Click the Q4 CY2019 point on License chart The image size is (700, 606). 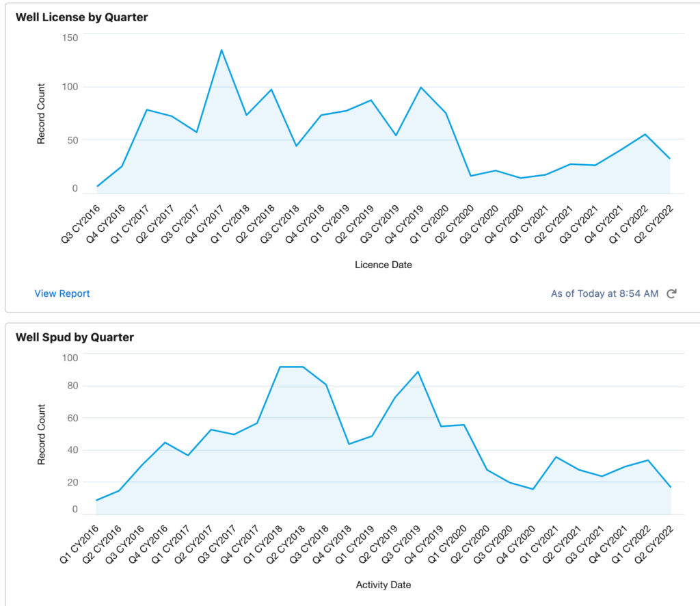pos(421,88)
